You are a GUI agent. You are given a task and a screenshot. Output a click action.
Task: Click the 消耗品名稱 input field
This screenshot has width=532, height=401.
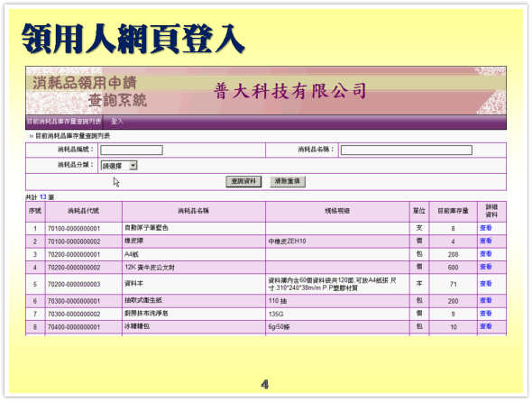(x=406, y=150)
